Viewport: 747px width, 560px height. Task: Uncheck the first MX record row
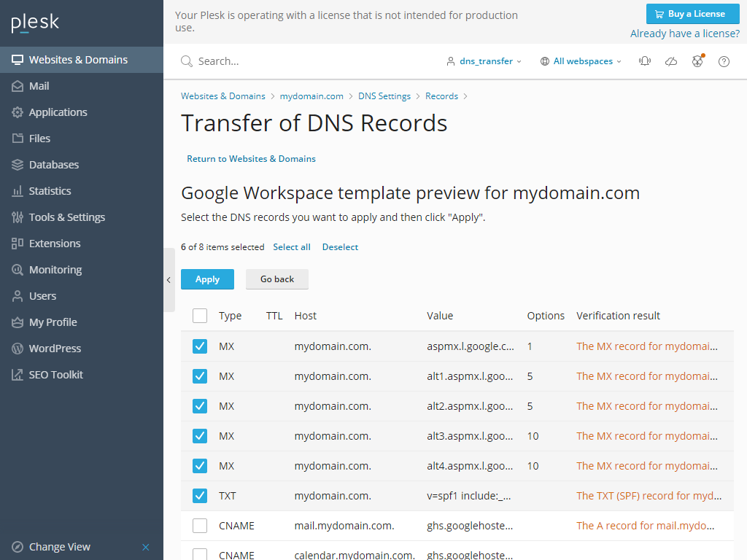[200, 346]
